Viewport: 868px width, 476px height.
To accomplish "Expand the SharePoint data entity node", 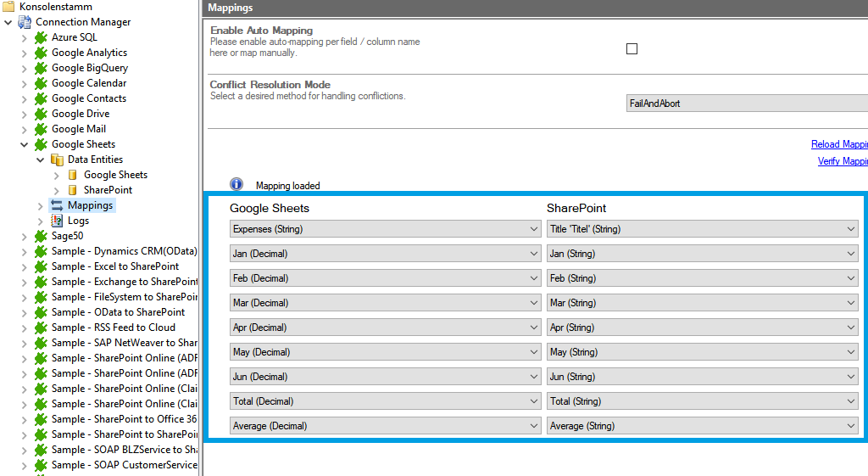I will 57,190.
